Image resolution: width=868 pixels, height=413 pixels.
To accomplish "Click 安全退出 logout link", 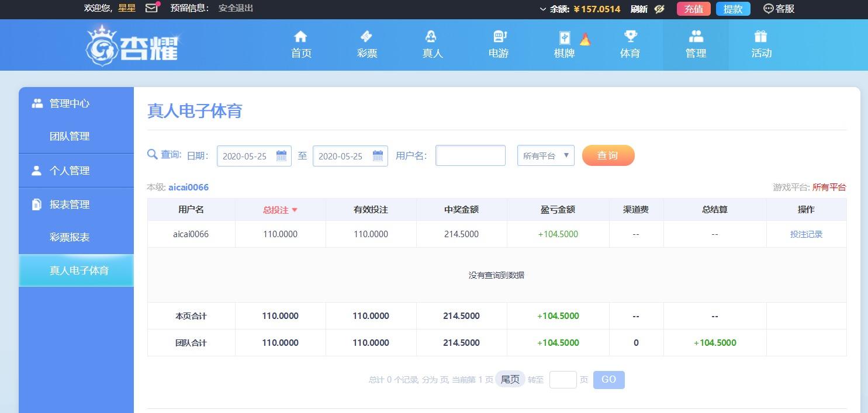I will coord(236,8).
